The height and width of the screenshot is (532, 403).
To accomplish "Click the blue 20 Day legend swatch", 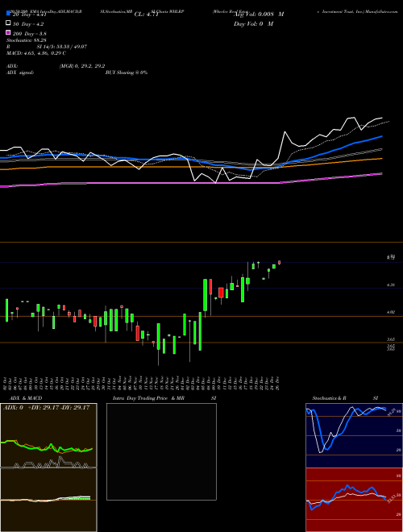I will [8, 13].
